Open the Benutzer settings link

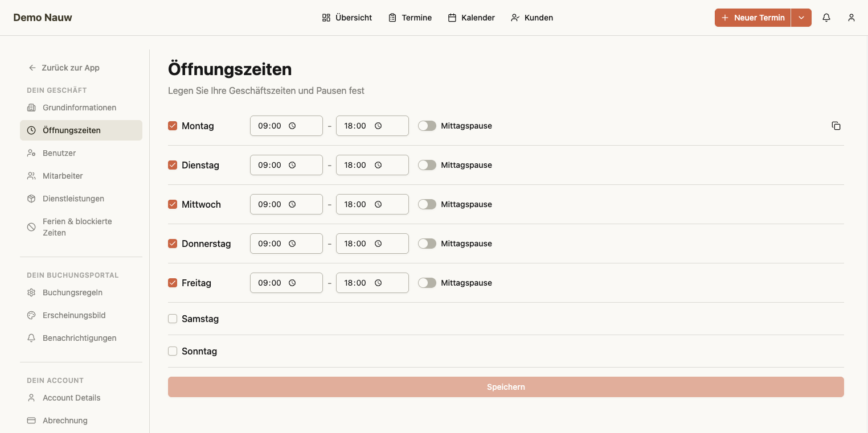point(81,153)
